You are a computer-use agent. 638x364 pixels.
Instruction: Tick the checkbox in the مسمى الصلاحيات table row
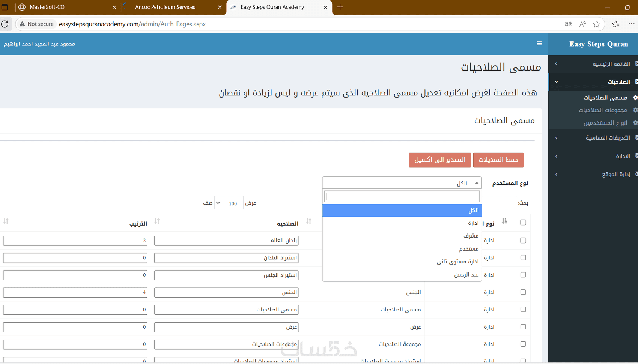tap(523, 310)
